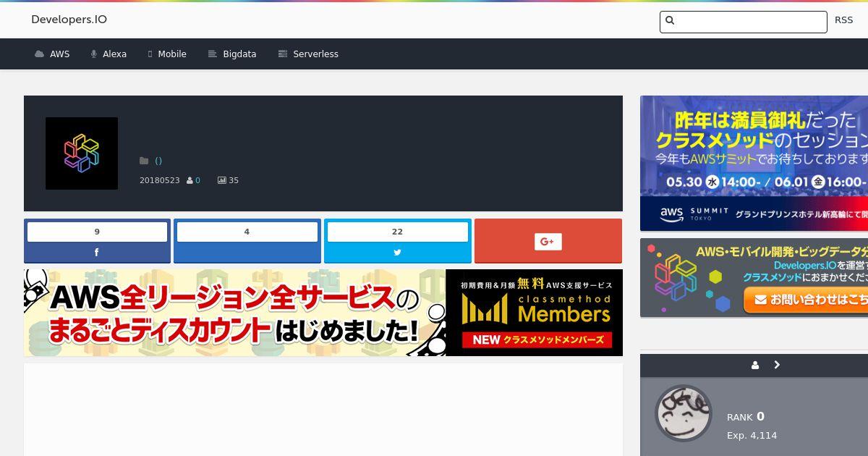Click the search magnifier icon
The width and height of the screenshot is (868, 456).
coord(670,20)
